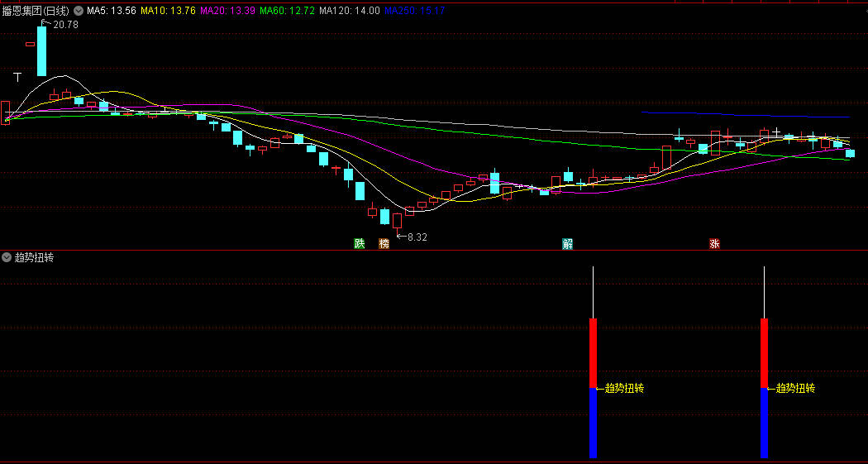This screenshot has height=464, width=868.
Task: Click the tall cyan candlestick below 20.78
Action: coord(41,50)
